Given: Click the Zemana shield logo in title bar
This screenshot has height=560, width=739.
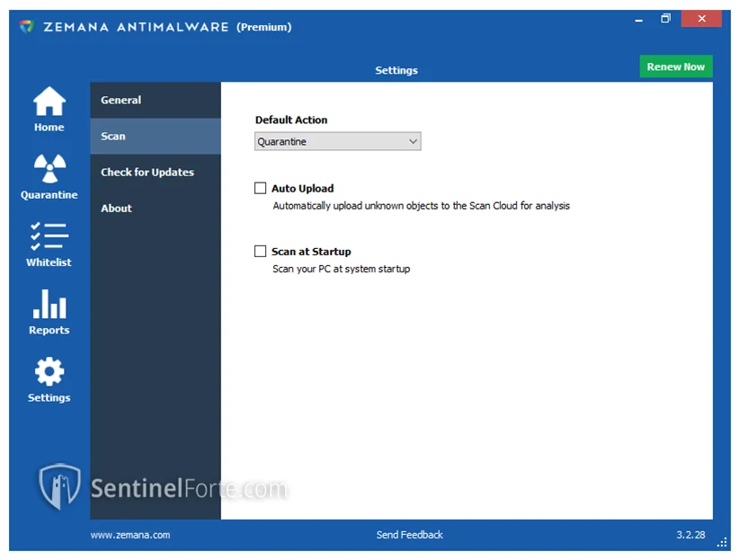Looking at the screenshot, I should tap(27, 26).
